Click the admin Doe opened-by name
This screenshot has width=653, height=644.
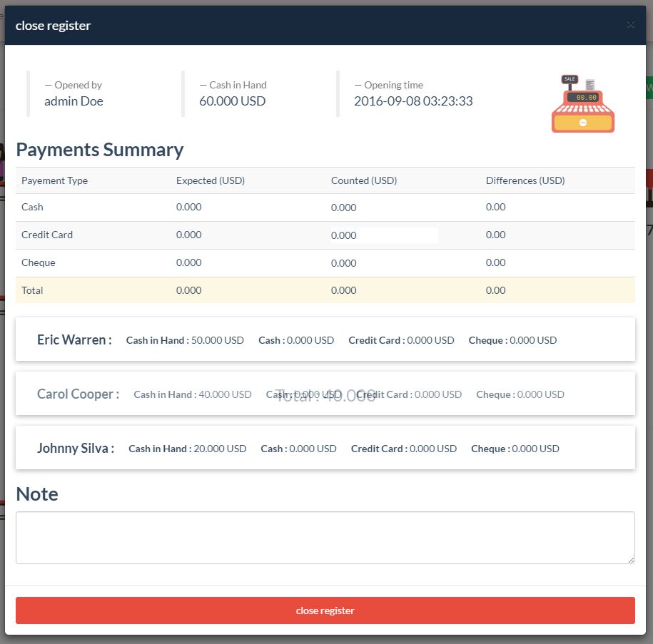[x=74, y=101]
